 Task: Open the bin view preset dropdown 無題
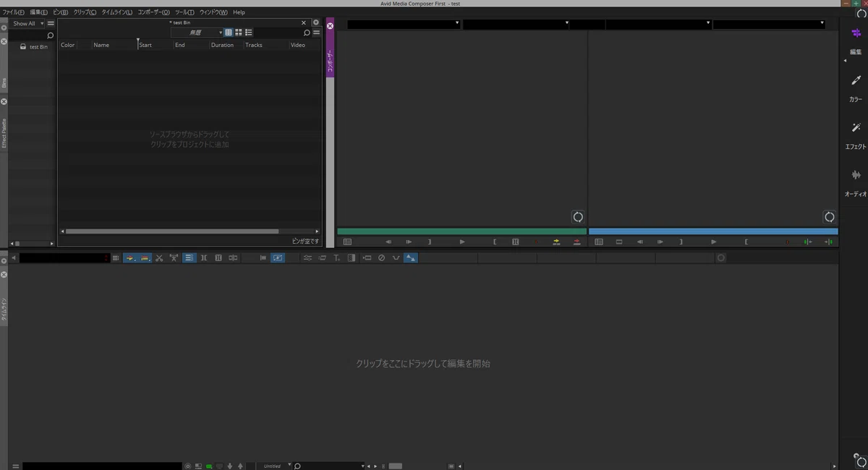coord(197,33)
